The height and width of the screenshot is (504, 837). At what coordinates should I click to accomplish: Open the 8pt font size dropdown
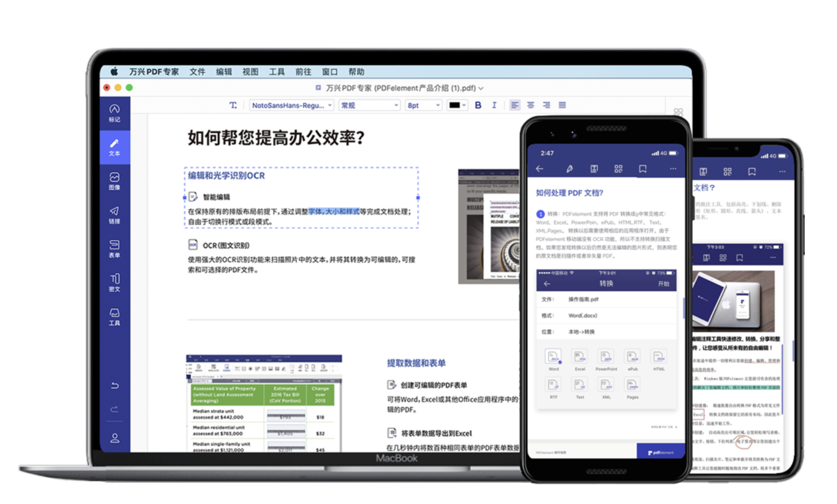[424, 105]
